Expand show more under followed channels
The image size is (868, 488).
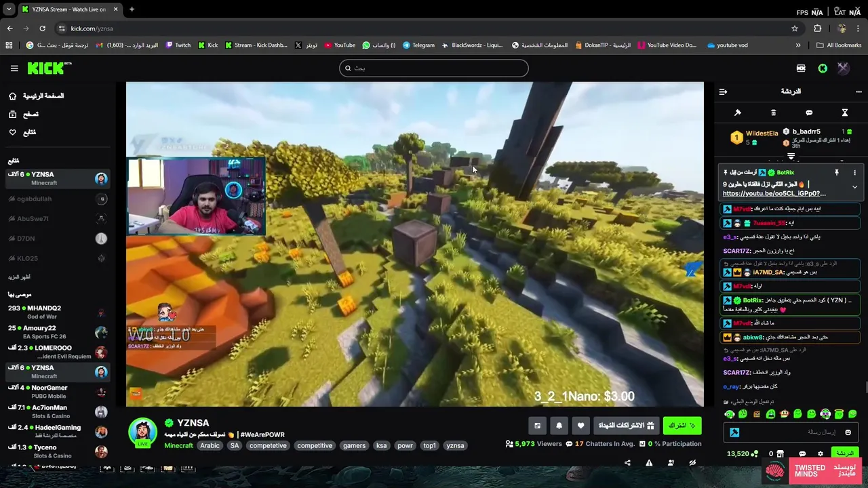tap(20, 277)
